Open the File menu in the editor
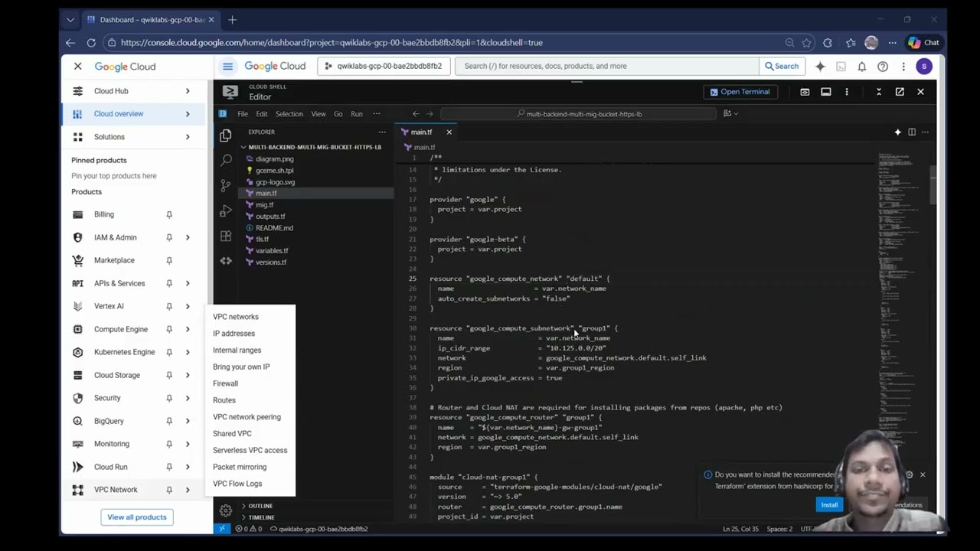 coord(243,114)
